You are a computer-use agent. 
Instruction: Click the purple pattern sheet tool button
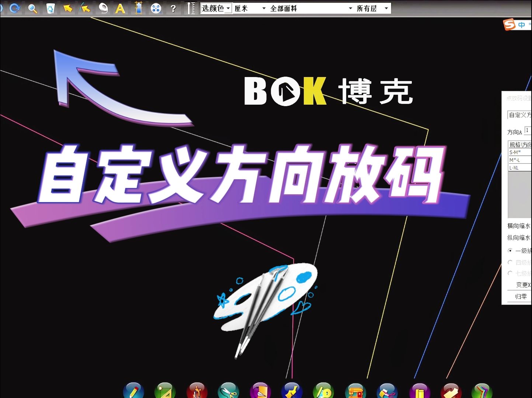tap(260, 391)
